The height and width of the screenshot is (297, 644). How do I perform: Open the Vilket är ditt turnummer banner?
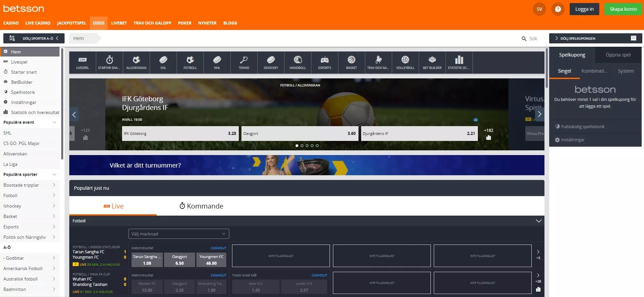click(x=307, y=165)
